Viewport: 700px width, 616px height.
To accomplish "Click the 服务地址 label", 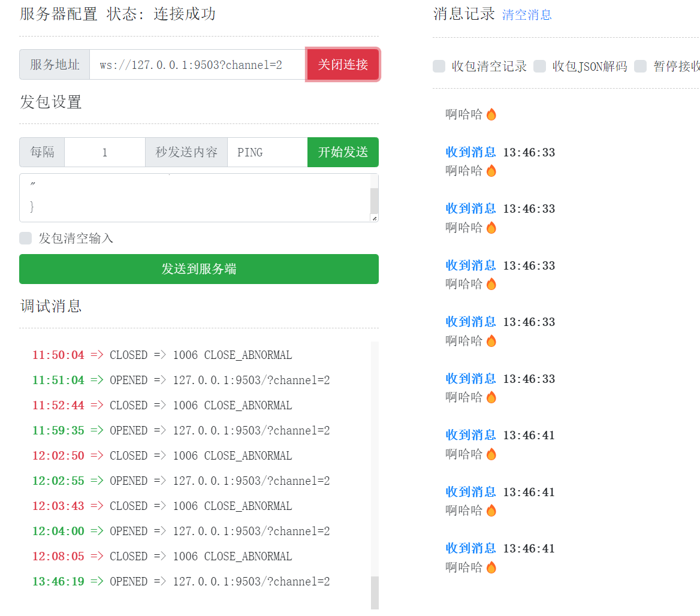I will click(x=55, y=65).
